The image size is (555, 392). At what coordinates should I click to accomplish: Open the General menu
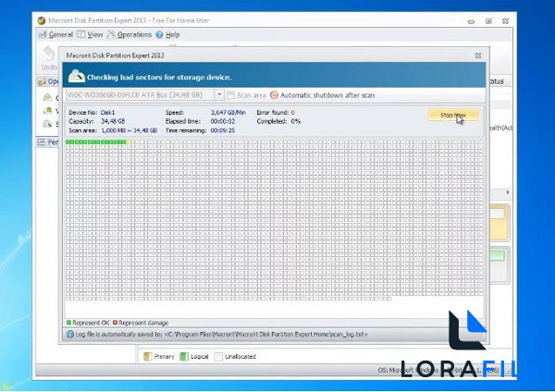tap(55, 35)
